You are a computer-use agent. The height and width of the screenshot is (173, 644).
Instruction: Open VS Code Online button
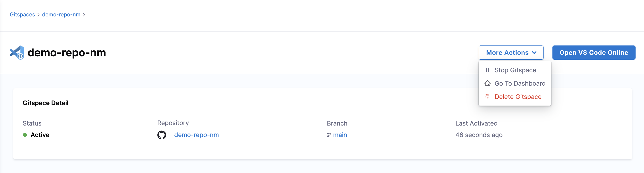coord(594,52)
